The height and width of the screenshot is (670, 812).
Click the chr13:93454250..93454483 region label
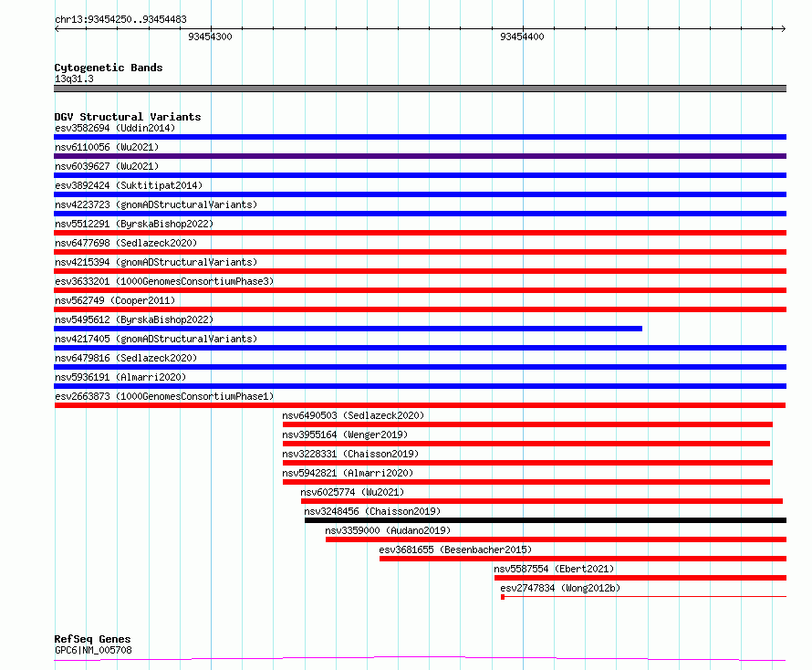pos(120,19)
